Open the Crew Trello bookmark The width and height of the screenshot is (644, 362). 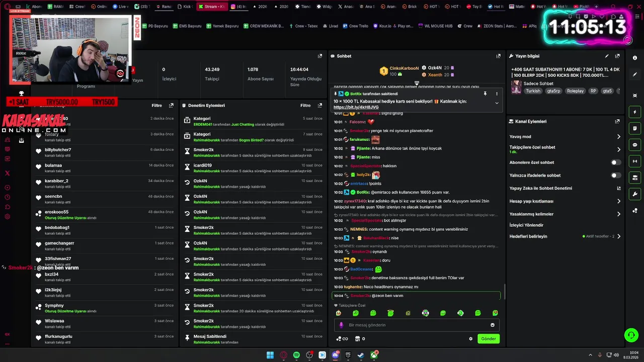355,26
